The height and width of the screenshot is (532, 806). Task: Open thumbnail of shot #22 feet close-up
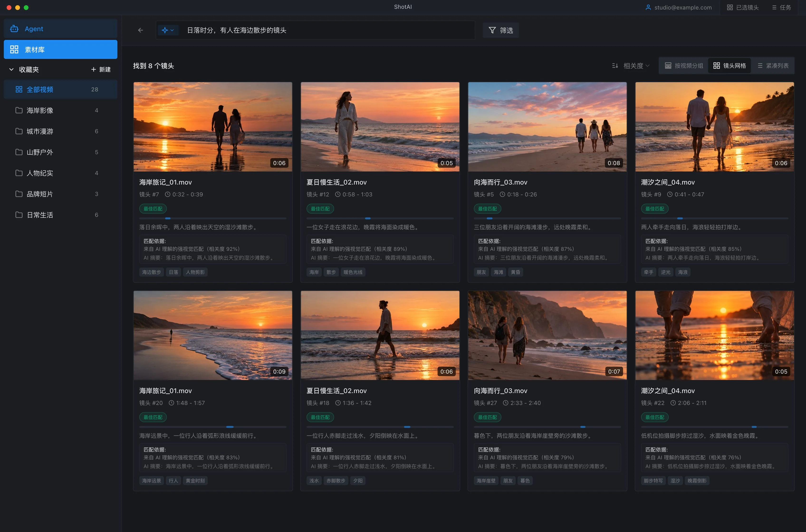pos(715,335)
